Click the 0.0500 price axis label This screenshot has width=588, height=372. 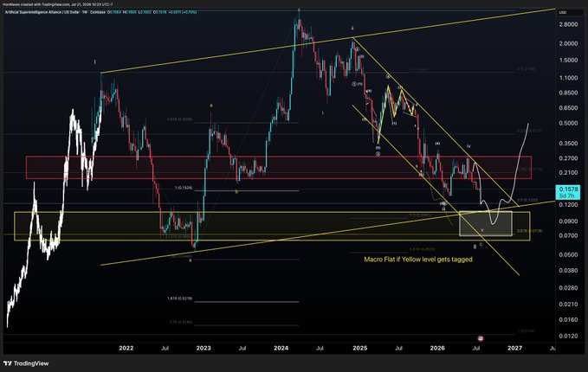(568, 254)
